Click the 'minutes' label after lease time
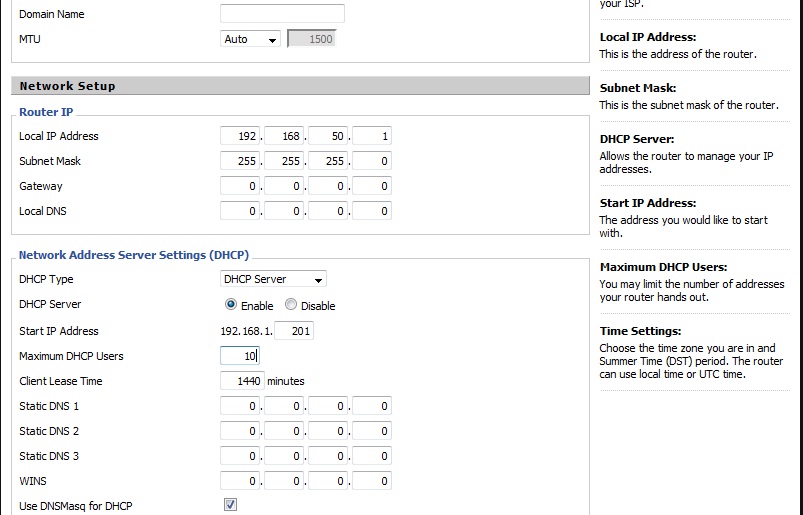Image resolution: width=803 pixels, height=515 pixels. point(286,381)
